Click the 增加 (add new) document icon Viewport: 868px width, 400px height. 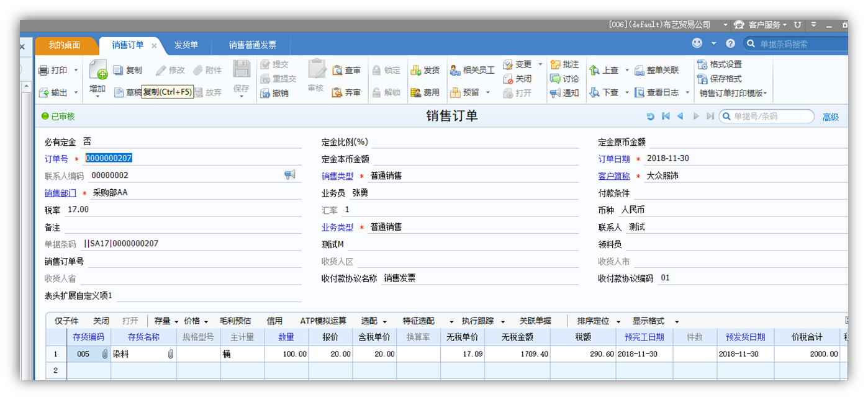(x=98, y=70)
